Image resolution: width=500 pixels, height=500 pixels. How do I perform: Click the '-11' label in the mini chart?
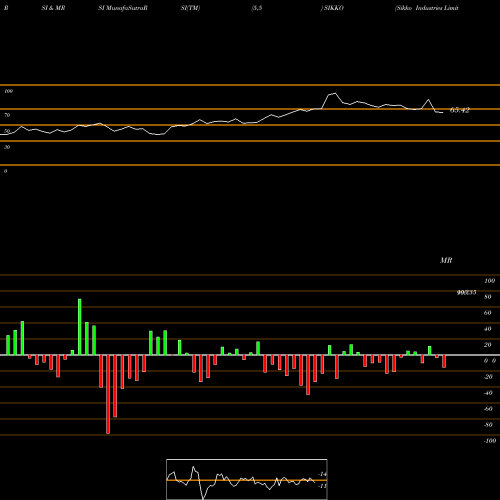(323, 486)
